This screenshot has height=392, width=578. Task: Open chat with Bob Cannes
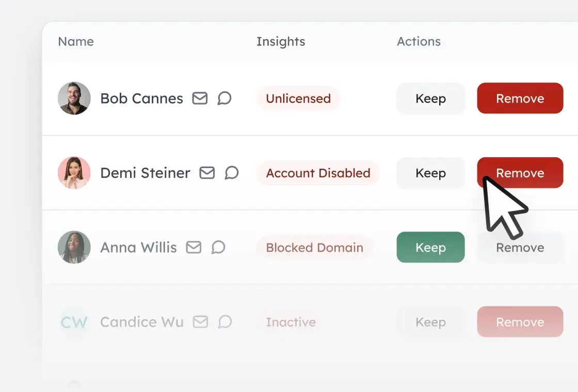[x=224, y=98]
